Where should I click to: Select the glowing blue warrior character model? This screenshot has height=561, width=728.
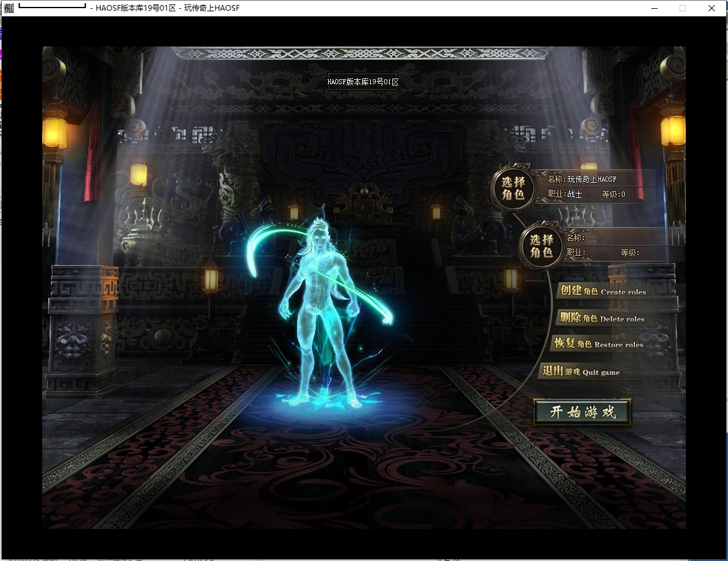coord(321,313)
